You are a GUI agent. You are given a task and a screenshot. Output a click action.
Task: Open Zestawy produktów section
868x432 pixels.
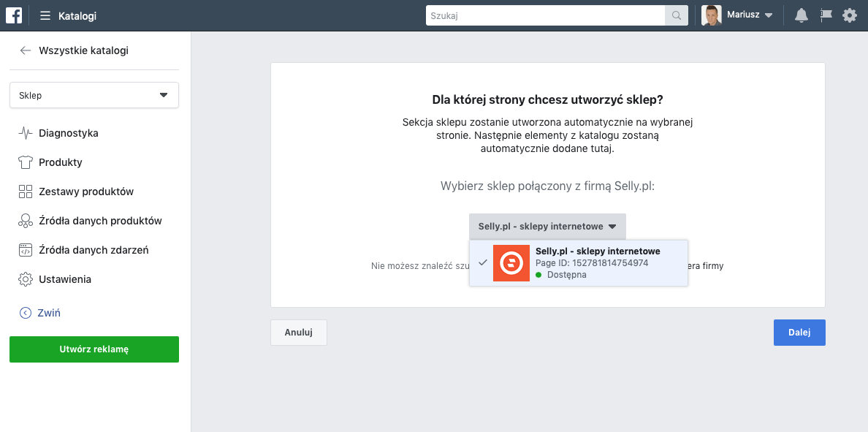85,192
